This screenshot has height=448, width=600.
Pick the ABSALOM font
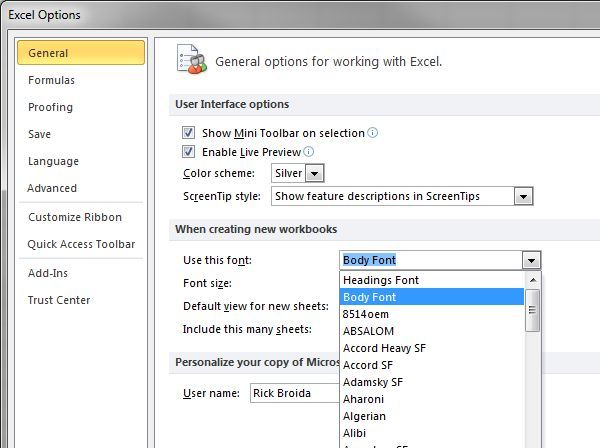(432, 331)
